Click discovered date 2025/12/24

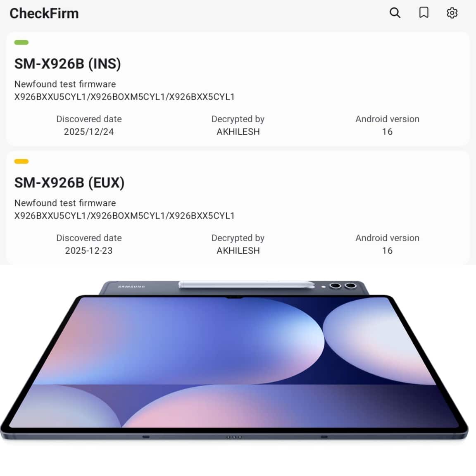coord(89,132)
